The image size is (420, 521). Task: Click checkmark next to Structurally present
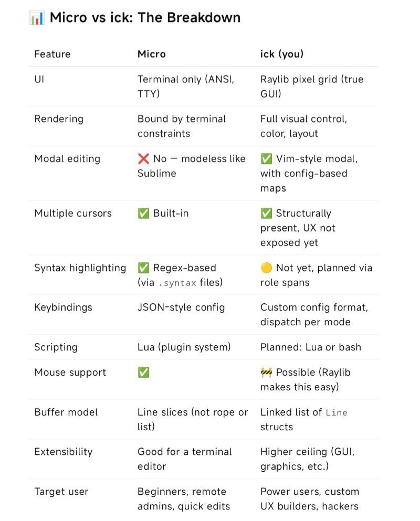[x=266, y=213]
